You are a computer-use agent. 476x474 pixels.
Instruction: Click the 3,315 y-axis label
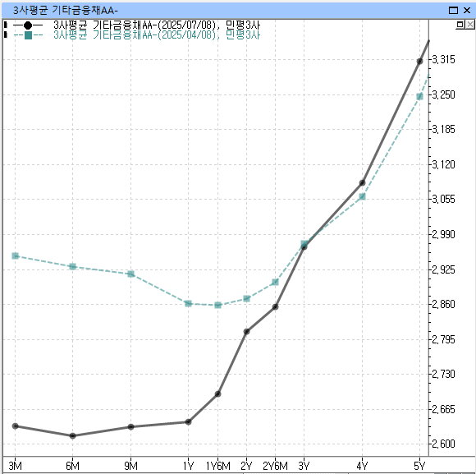coord(443,59)
